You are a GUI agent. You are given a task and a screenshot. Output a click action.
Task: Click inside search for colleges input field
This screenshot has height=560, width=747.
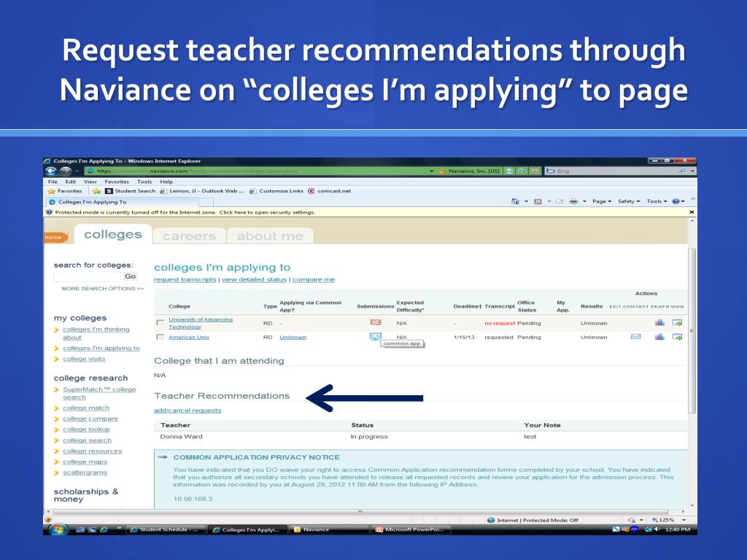(x=88, y=276)
